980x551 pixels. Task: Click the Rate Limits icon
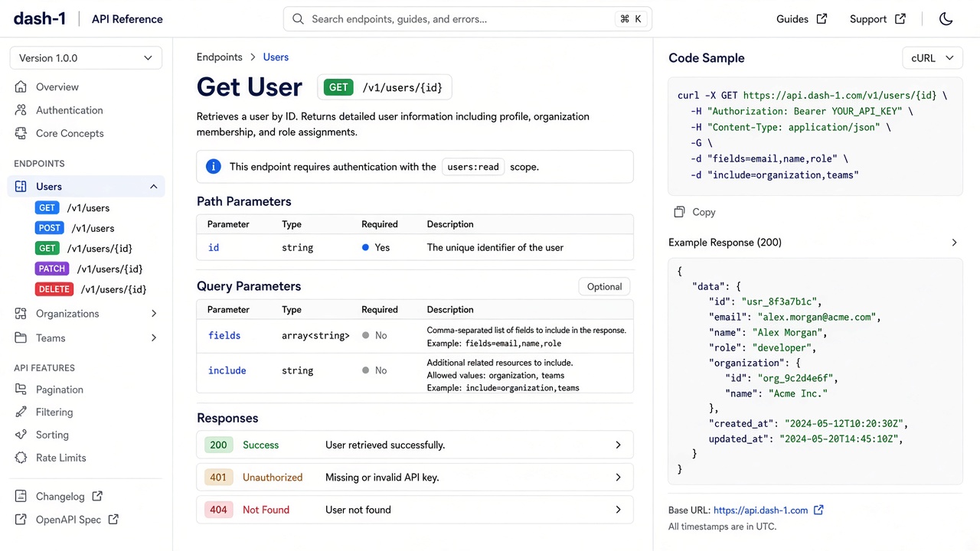click(21, 458)
